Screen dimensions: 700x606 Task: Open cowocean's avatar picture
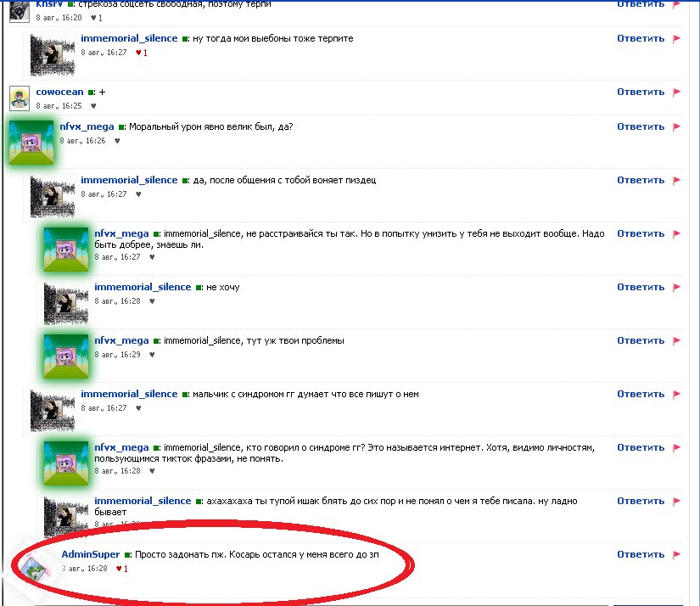20,98
